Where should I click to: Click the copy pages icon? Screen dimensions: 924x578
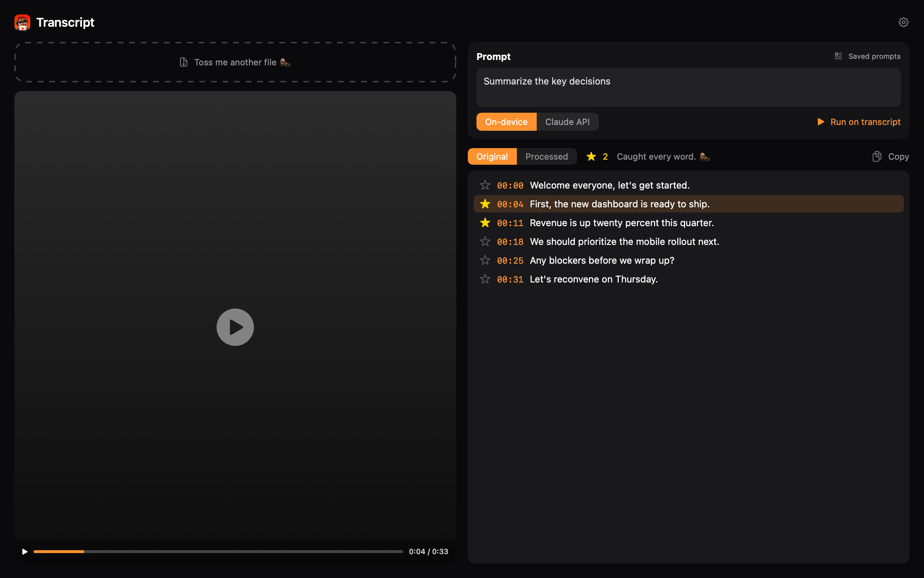pos(877,156)
